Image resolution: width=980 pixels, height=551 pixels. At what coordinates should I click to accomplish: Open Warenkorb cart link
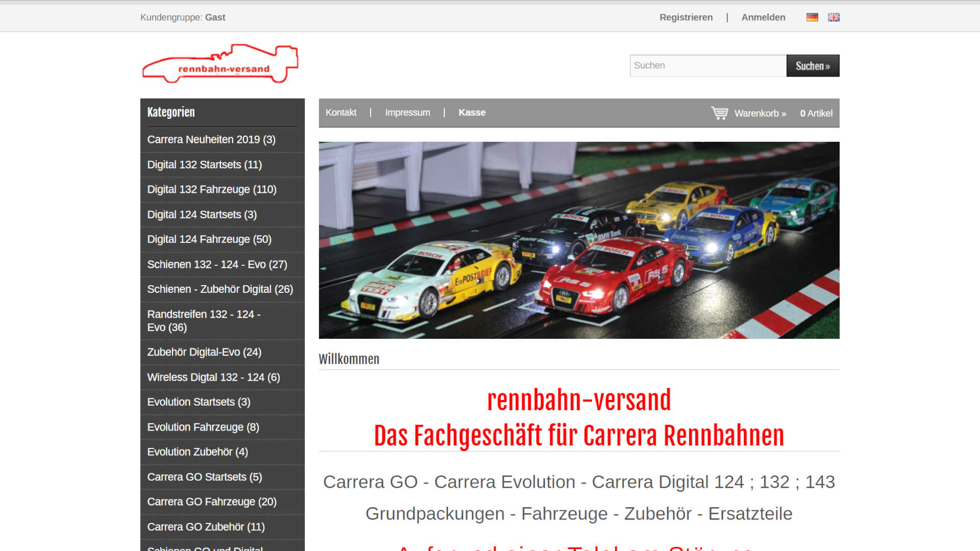click(x=760, y=113)
